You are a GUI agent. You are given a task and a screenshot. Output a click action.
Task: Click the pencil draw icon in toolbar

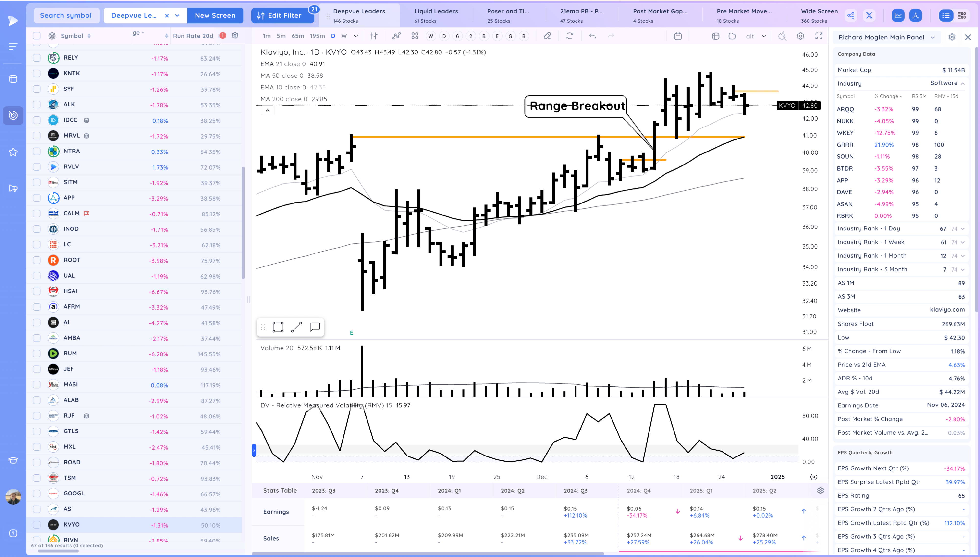[x=547, y=36]
